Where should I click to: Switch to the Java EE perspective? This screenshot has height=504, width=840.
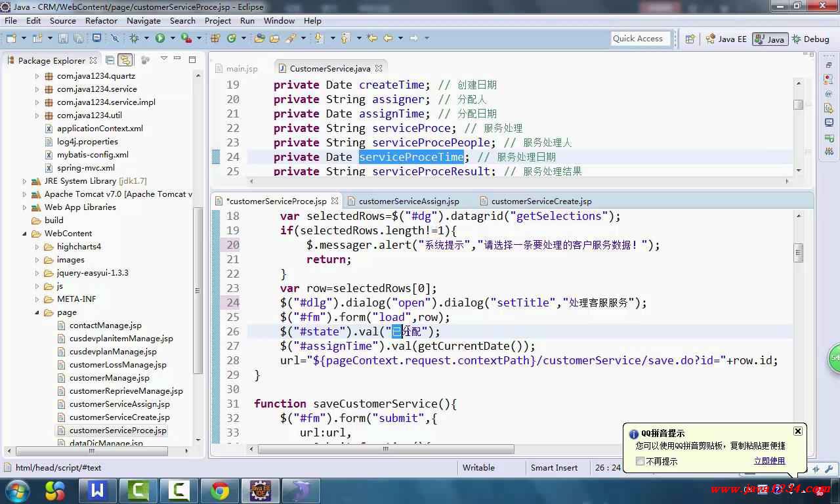[x=726, y=39]
